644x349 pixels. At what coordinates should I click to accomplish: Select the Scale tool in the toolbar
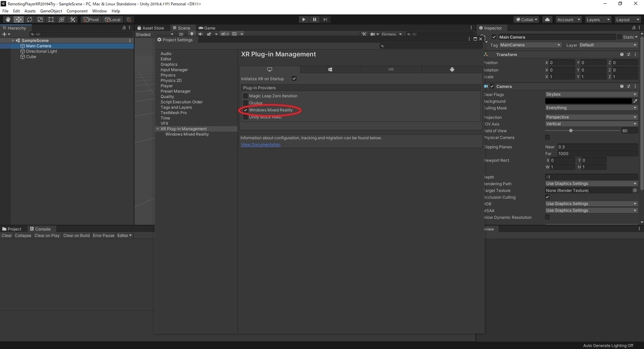click(40, 19)
